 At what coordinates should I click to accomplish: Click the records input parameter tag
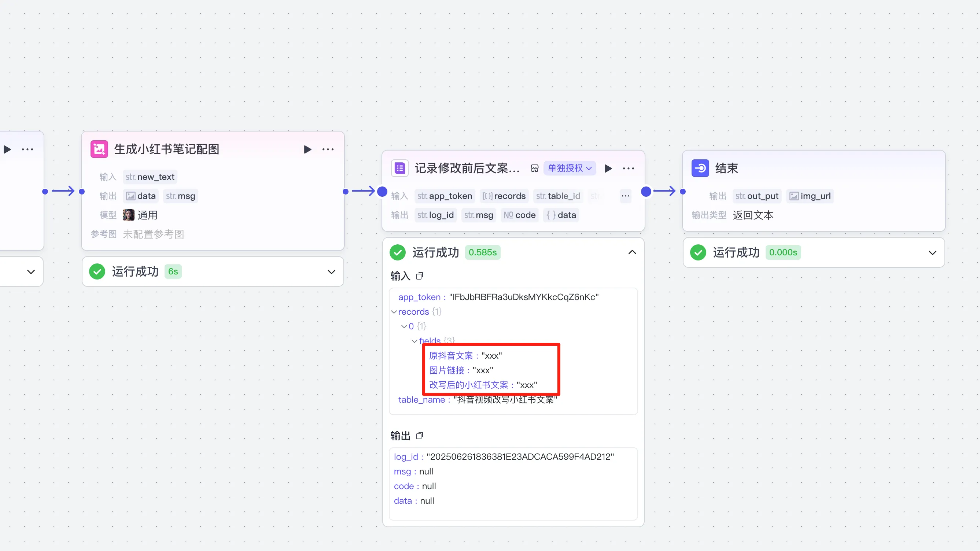pyautogui.click(x=504, y=196)
